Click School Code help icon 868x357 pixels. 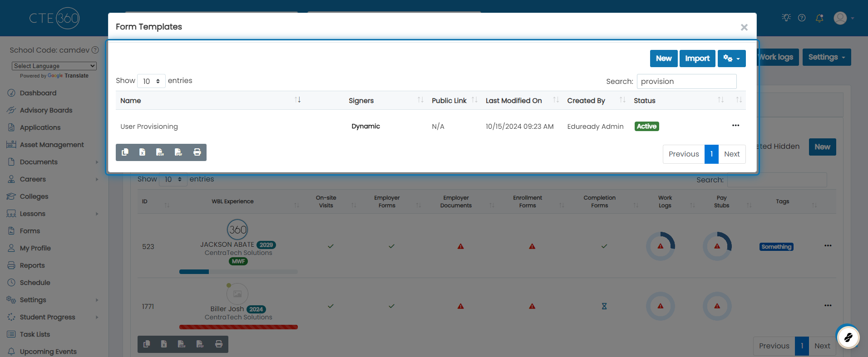coord(95,50)
